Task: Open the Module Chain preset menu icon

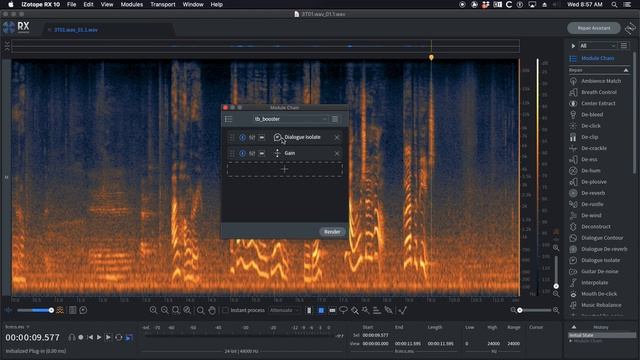Action: point(335,119)
